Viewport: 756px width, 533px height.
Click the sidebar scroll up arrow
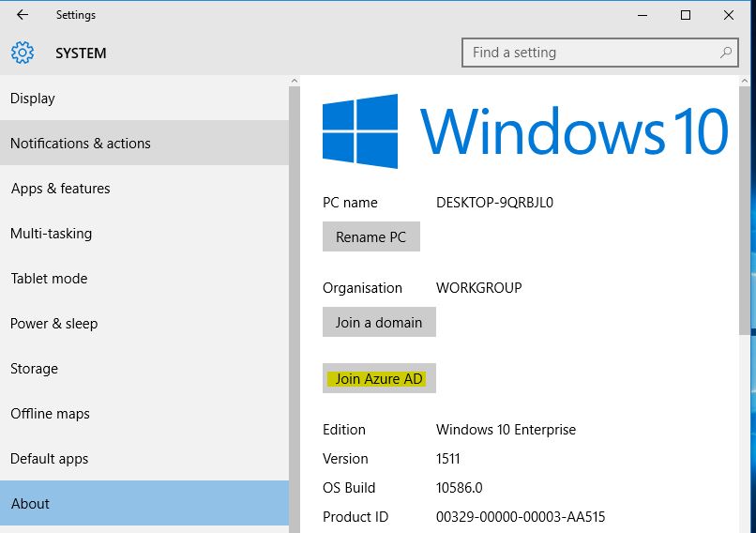(x=295, y=81)
